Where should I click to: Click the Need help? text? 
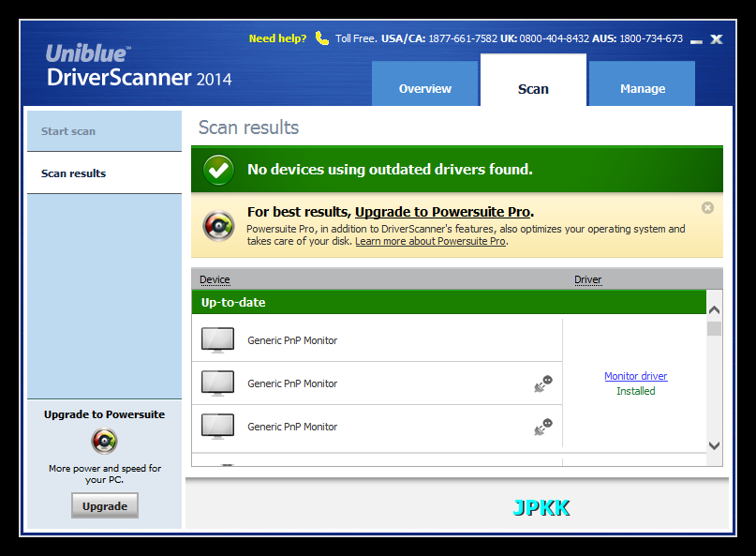tap(277, 38)
